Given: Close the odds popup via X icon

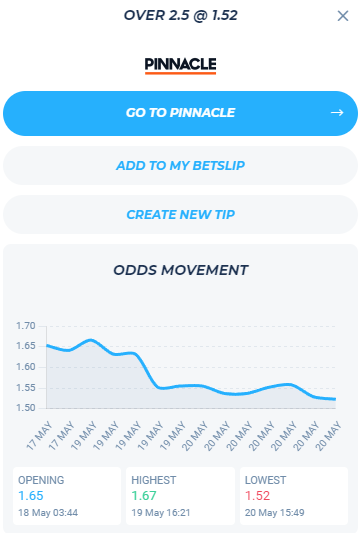Looking at the screenshot, I should pos(343,16).
